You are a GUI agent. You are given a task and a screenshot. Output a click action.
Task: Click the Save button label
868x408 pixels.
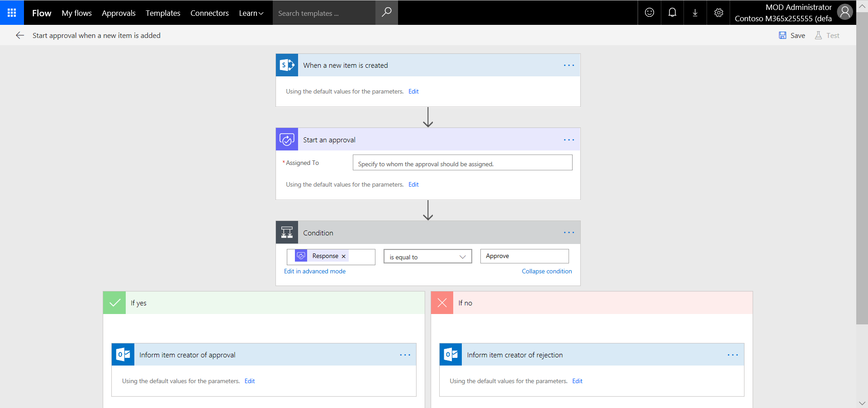click(x=798, y=35)
